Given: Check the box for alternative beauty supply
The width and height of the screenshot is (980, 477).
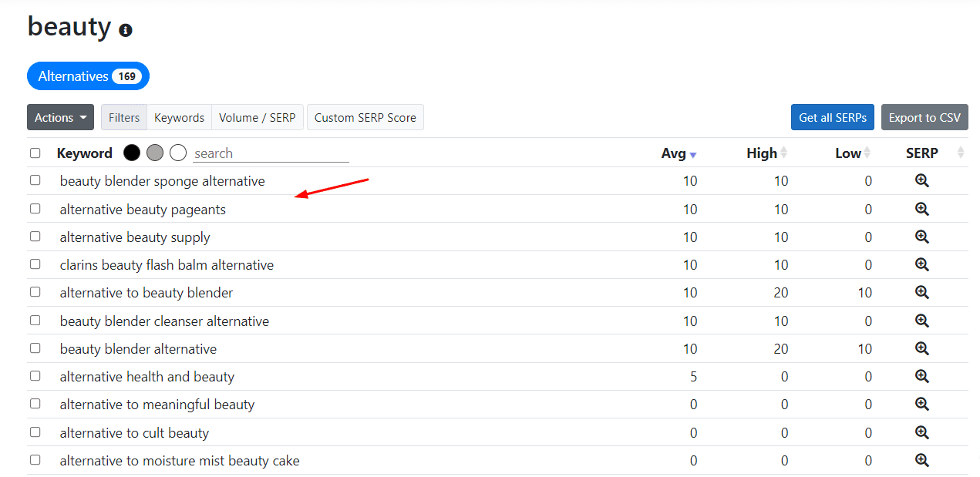Looking at the screenshot, I should [35, 237].
